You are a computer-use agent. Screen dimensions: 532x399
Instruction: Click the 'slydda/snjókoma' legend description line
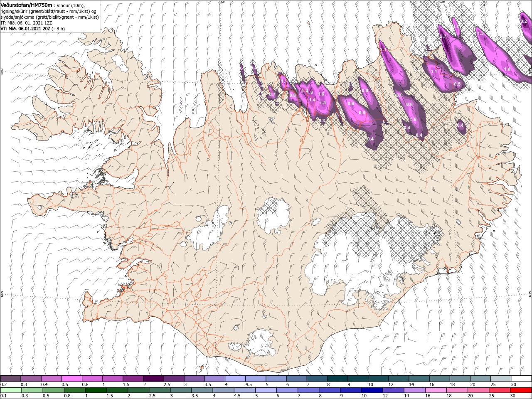tap(49, 17)
